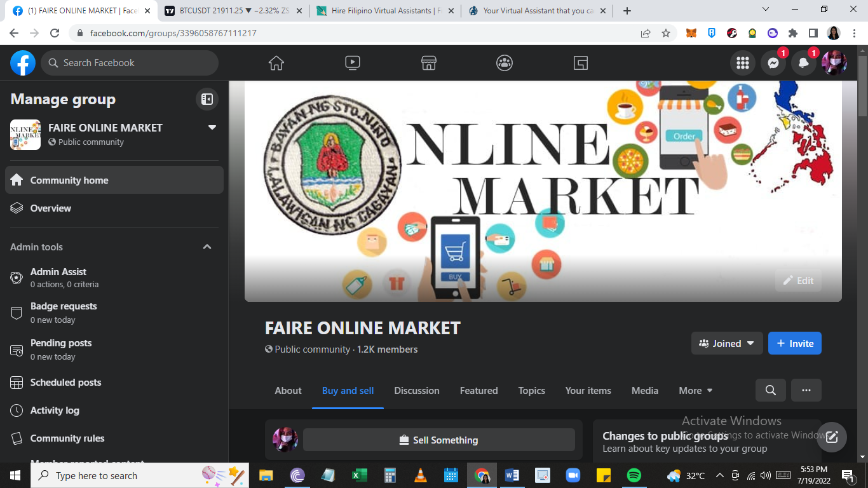This screenshot has height=488, width=868.
Task: Open Facebook Home icon in top bar
Action: pos(276,63)
